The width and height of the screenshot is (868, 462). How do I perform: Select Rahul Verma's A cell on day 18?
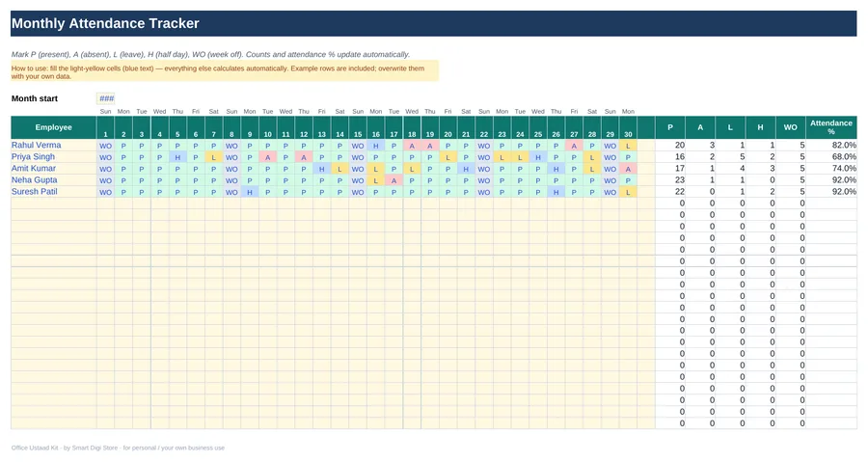tap(412, 146)
